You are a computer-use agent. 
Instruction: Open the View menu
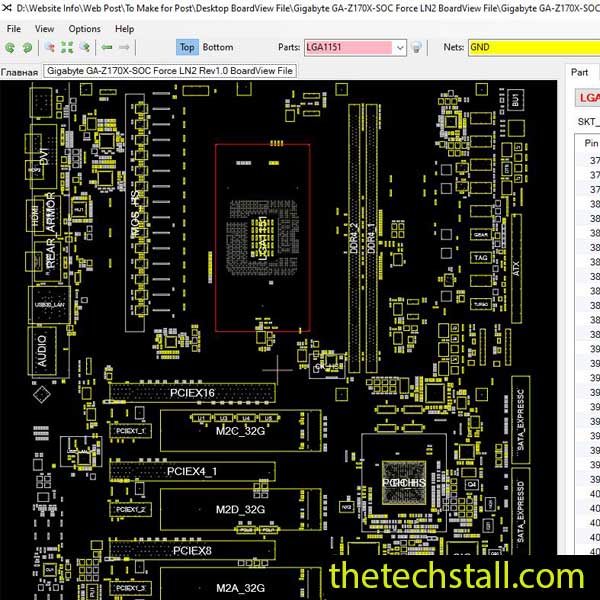pos(44,29)
